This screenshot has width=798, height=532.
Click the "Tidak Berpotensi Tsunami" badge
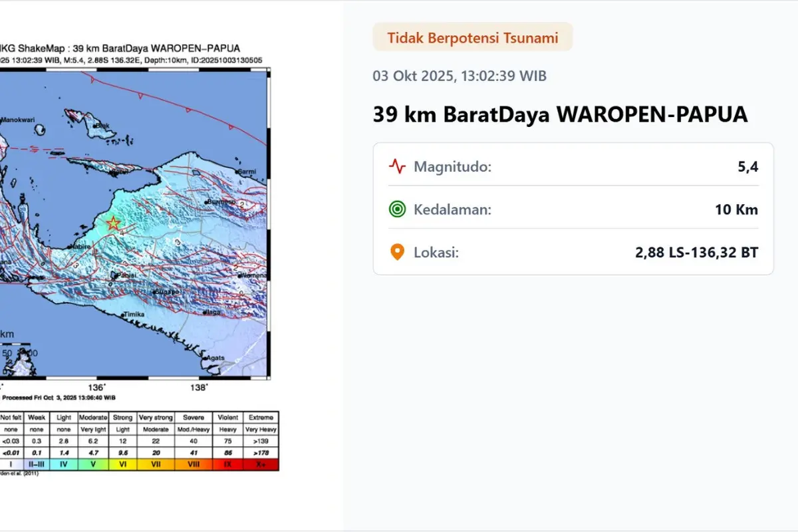tap(473, 37)
